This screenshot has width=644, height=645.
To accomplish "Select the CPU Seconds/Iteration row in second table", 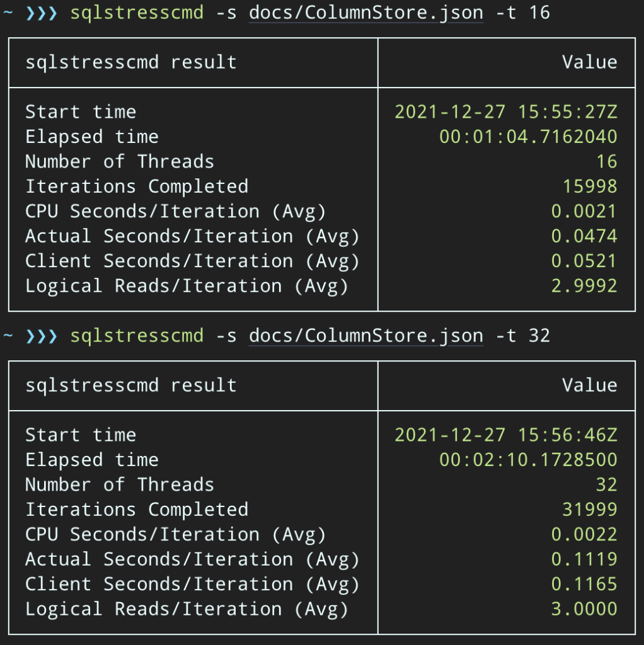I will click(315, 534).
